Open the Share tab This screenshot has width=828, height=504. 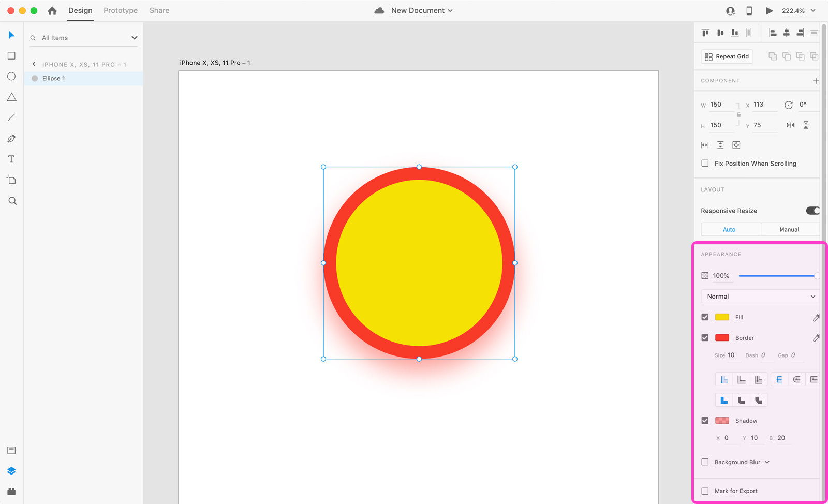pyautogui.click(x=159, y=10)
